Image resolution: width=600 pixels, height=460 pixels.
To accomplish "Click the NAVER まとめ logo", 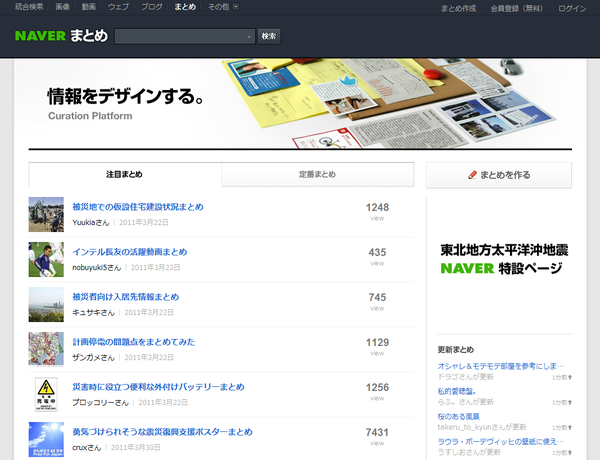I will [x=61, y=36].
